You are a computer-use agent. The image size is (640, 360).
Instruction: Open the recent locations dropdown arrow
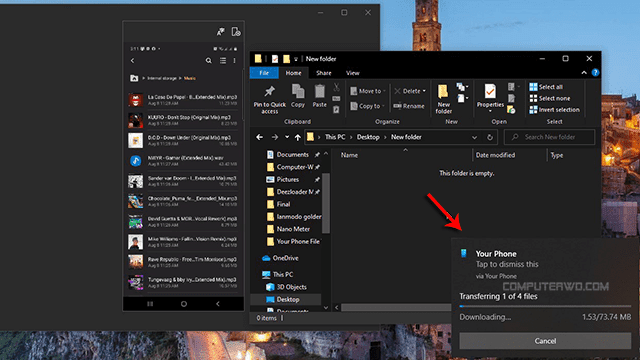pyautogui.click(x=287, y=137)
